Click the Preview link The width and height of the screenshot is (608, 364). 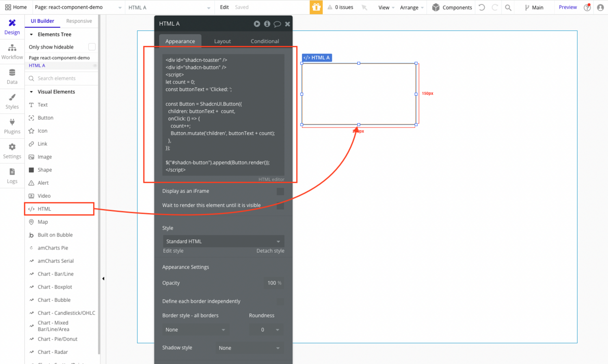[x=567, y=7]
